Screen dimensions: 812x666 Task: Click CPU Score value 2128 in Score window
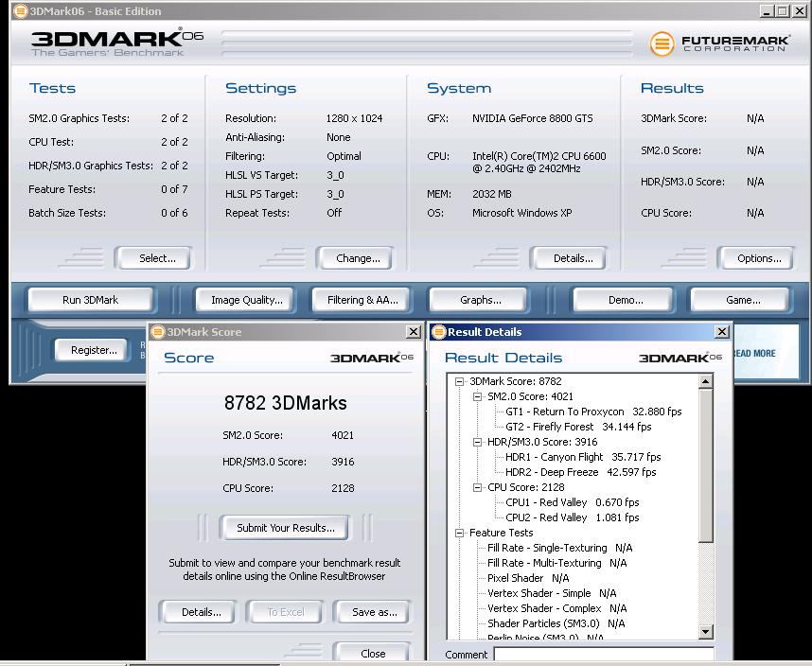point(343,488)
